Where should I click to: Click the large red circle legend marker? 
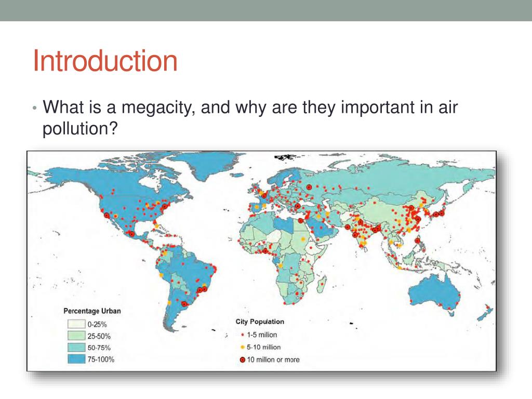point(242,360)
